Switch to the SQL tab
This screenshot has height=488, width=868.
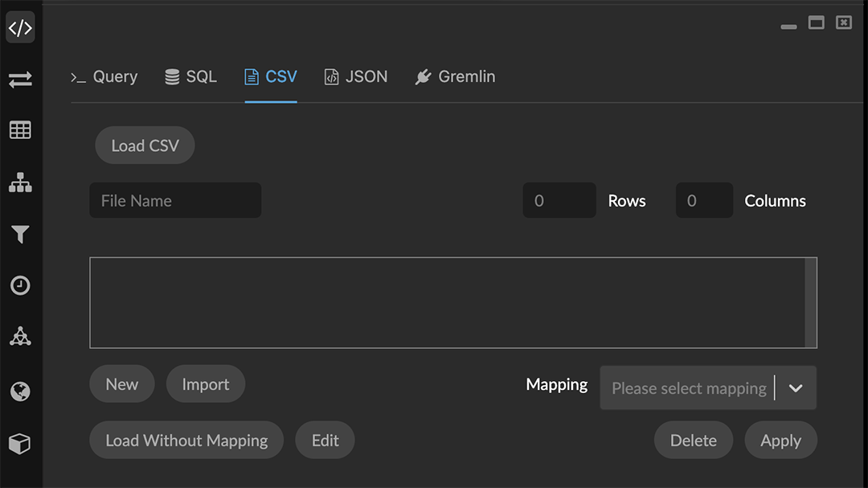[191, 77]
